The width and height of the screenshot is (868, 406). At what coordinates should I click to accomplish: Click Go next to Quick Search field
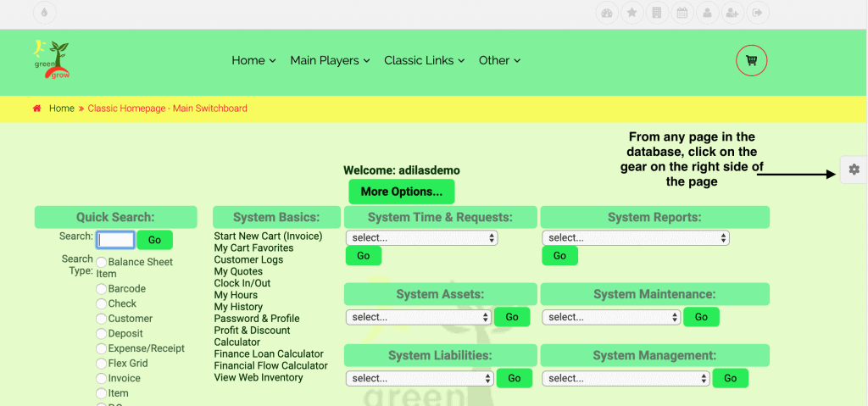click(x=154, y=240)
